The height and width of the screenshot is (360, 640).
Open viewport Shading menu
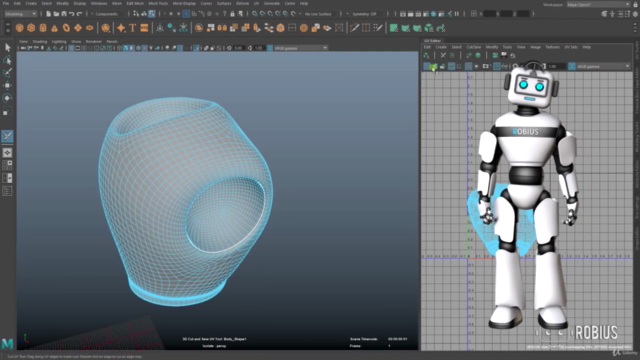click(x=40, y=41)
